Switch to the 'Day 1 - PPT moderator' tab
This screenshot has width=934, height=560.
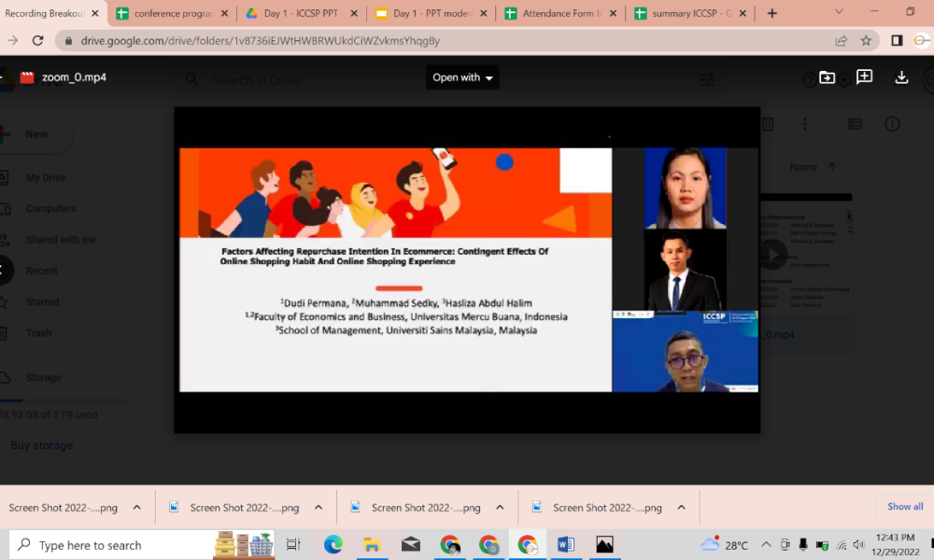click(x=431, y=13)
